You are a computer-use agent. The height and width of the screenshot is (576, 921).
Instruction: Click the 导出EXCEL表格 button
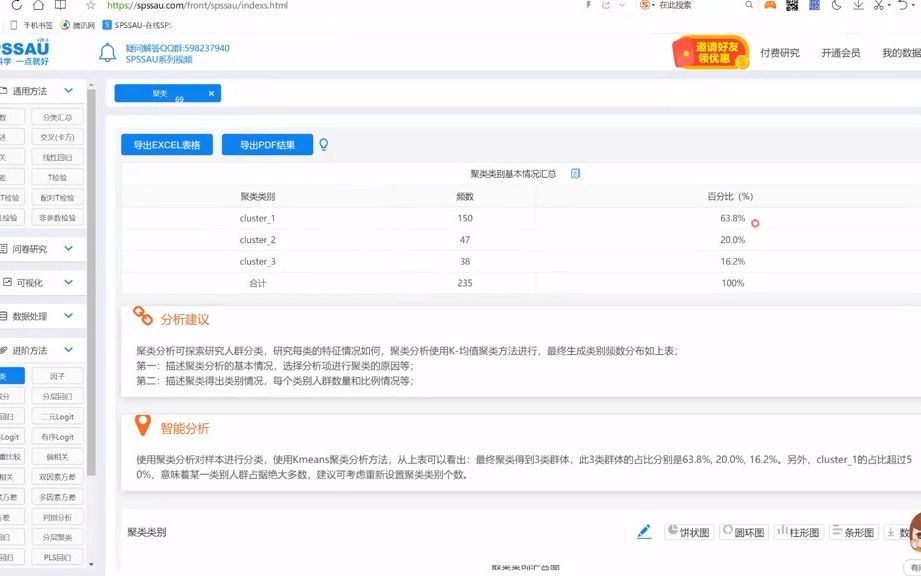coord(167,144)
